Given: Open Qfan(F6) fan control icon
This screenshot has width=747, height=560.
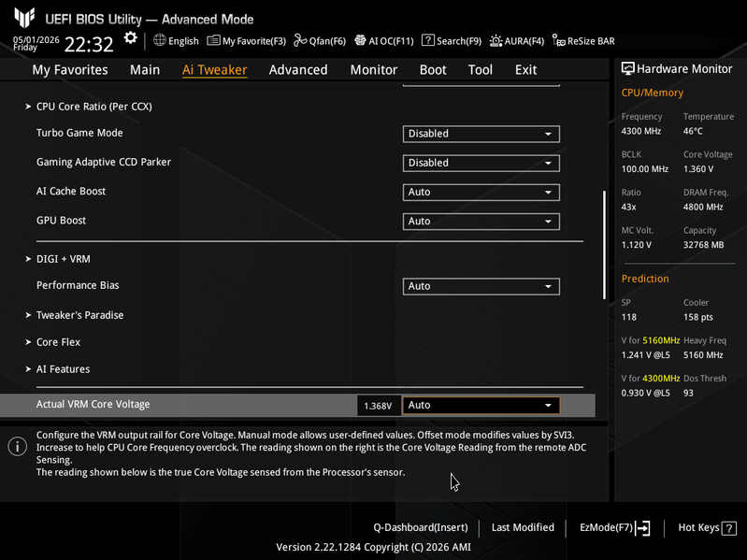Looking at the screenshot, I should 300,40.
